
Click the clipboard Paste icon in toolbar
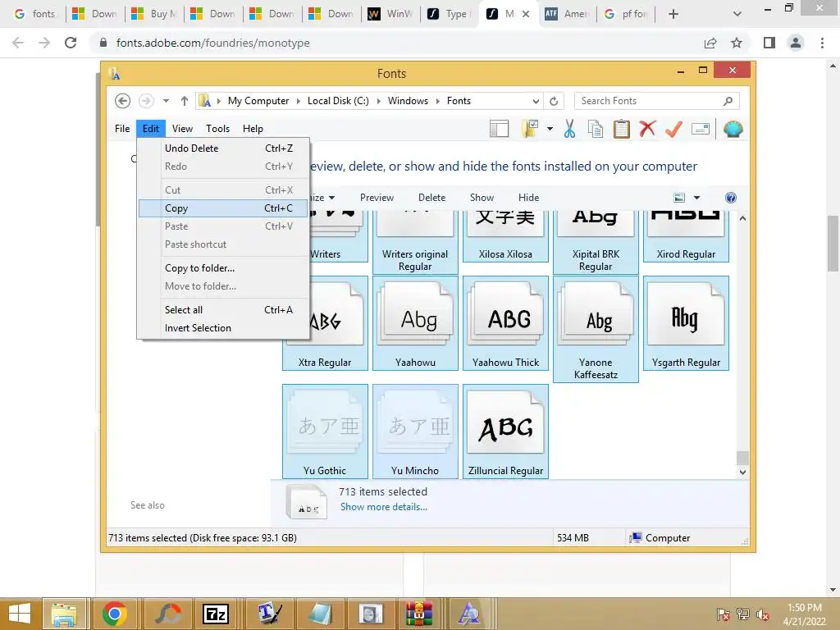622,129
